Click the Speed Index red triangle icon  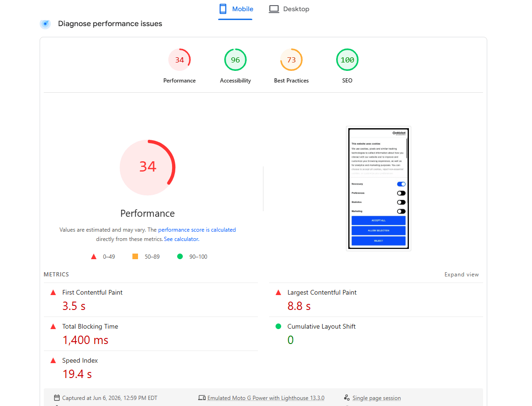click(53, 360)
